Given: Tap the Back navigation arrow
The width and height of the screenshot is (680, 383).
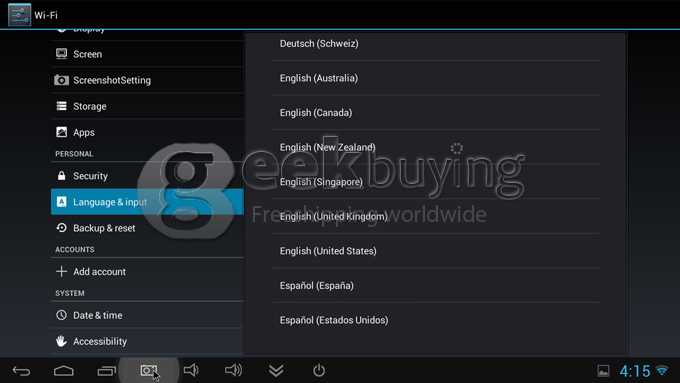Looking at the screenshot, I should 21,371.
